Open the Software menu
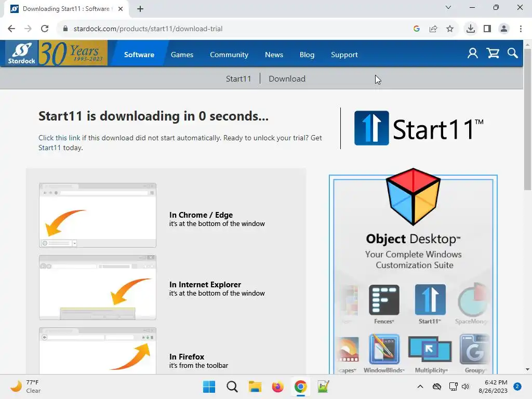The image size is (532, 399). (139, 55)
